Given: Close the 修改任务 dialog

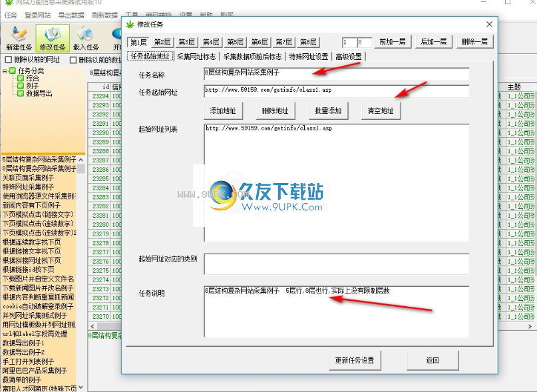Looking at the screenshot, I should (x=489, y=24).
